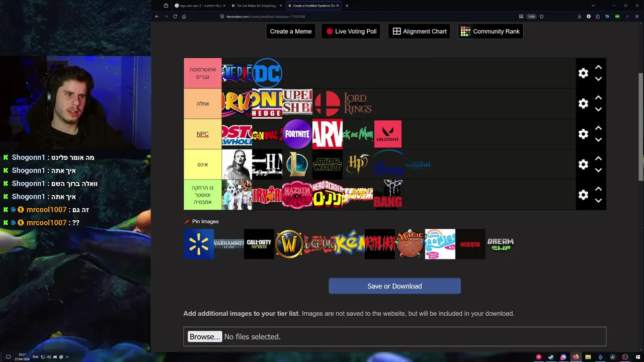Click the Sonic the Hedgehog logo tile
644x362 pixels.
coord(267,104)
